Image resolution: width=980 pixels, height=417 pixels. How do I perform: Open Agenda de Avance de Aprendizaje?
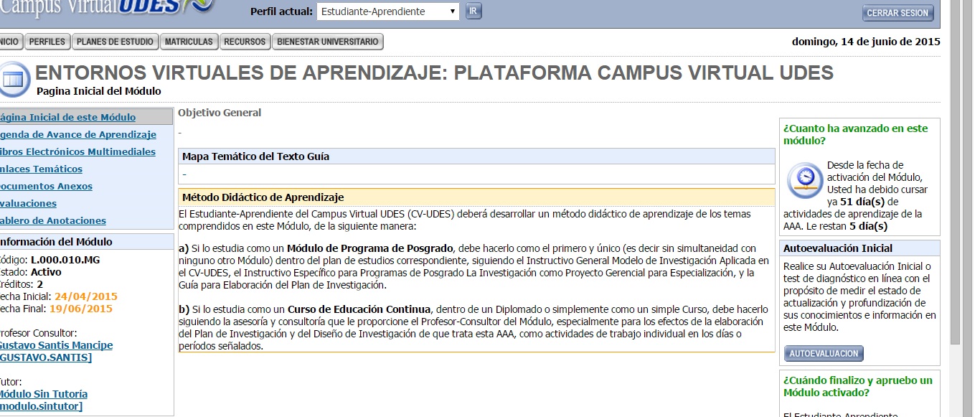pos(77,134)
